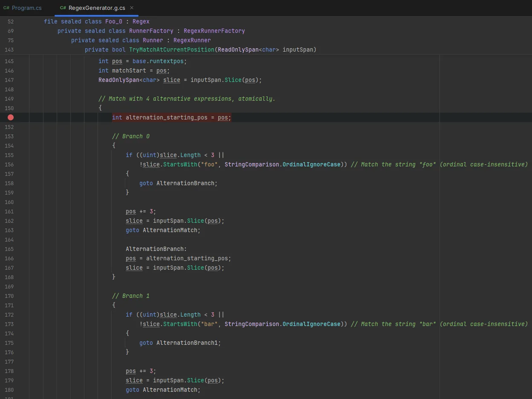Click the RegexRunner base type name

(x=192, y=40)
